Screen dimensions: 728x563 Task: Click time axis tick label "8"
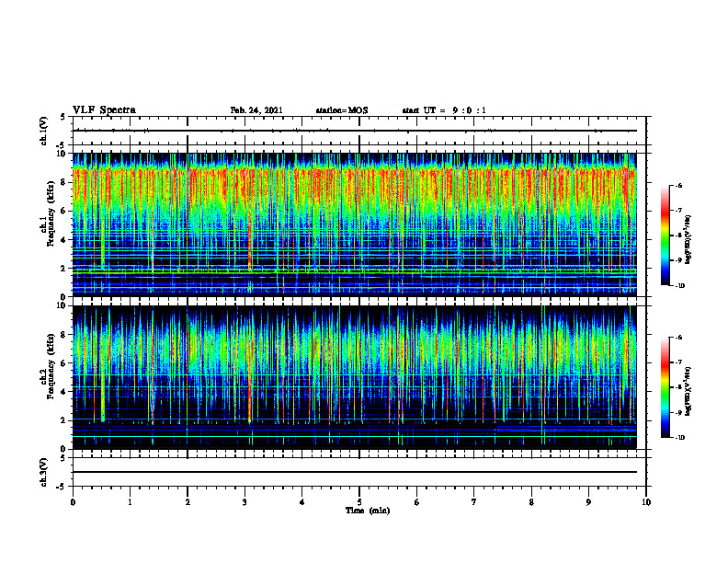click(531, 502)
